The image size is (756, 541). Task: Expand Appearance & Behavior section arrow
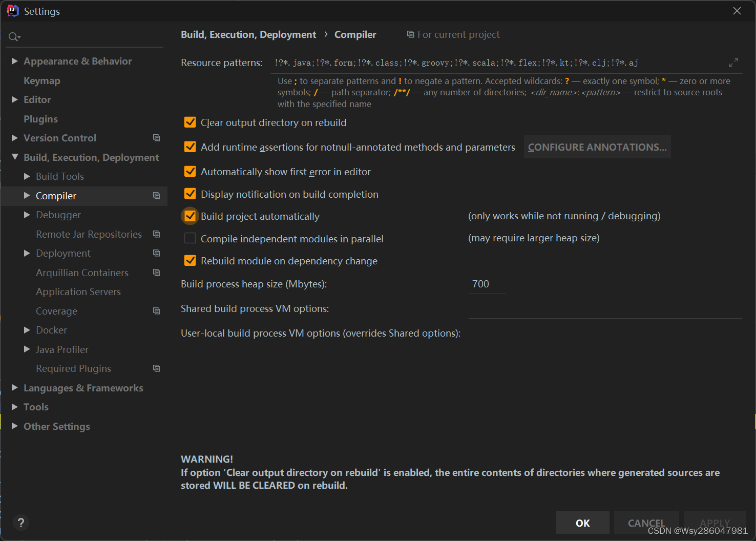pos(15,61)
